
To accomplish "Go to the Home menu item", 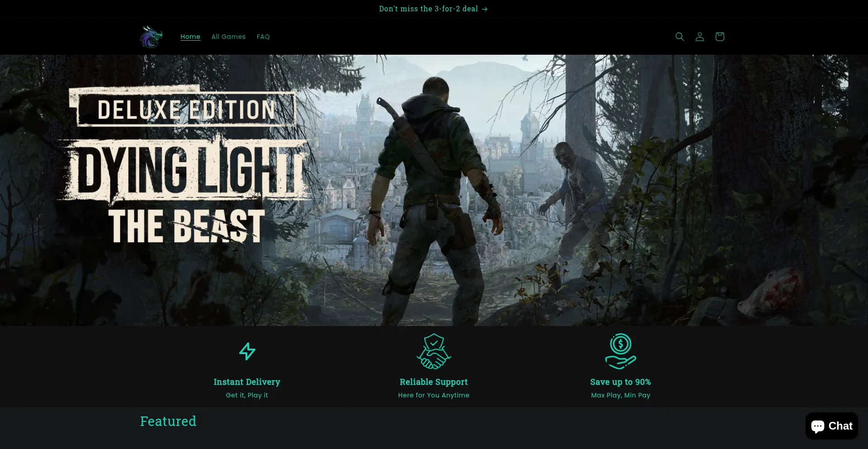I will [190, 37].
